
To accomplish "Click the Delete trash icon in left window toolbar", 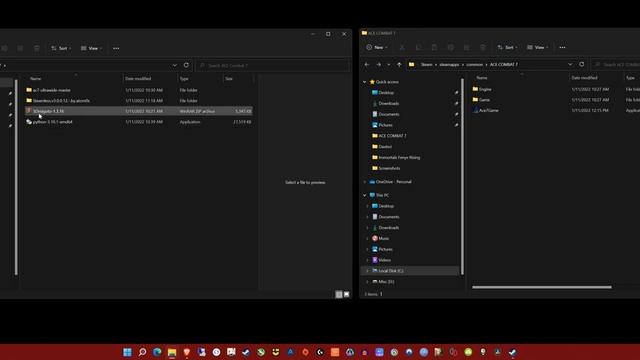I will click(x=36, y=49).
